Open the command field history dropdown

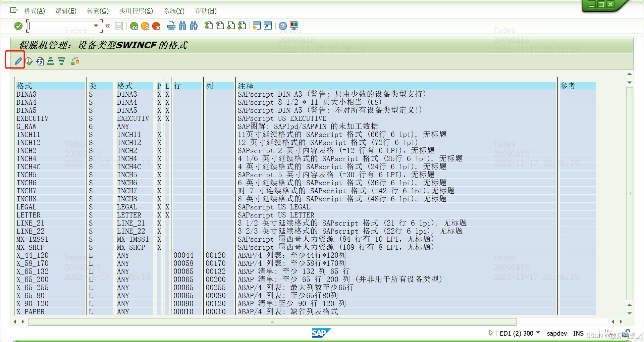pos(96,26)
